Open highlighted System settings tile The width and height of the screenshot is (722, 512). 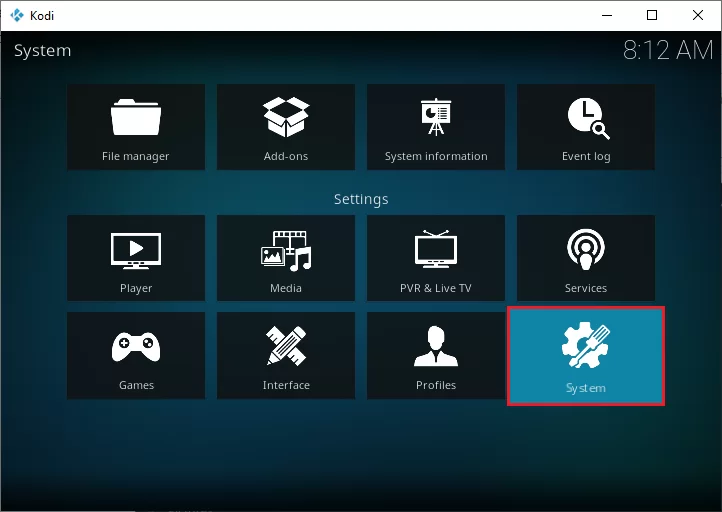pos(586,356)
